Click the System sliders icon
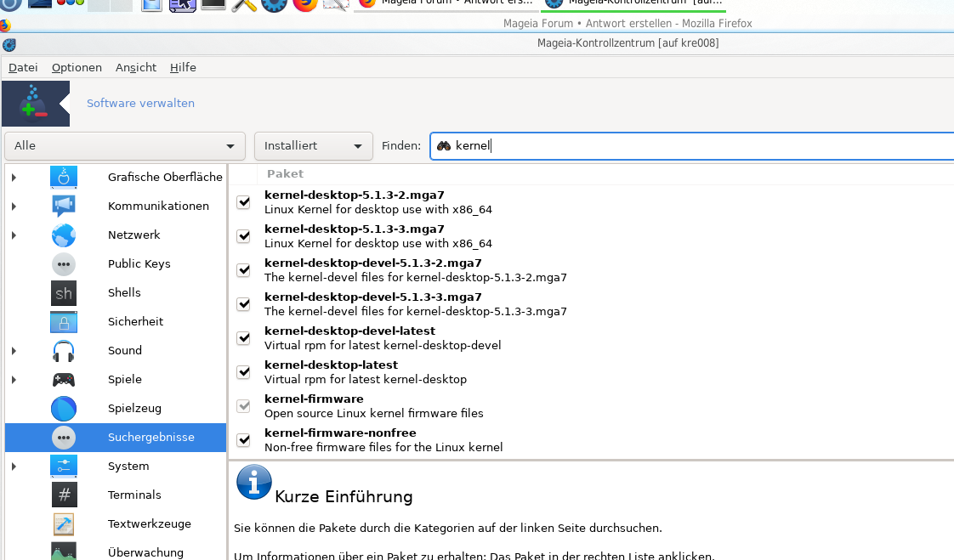Viewport: 954px width, 560px height. [63, 467]
